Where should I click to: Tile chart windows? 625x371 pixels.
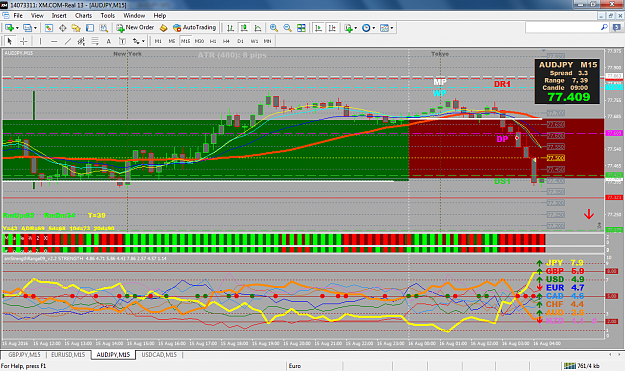click(x=301, y=27)
